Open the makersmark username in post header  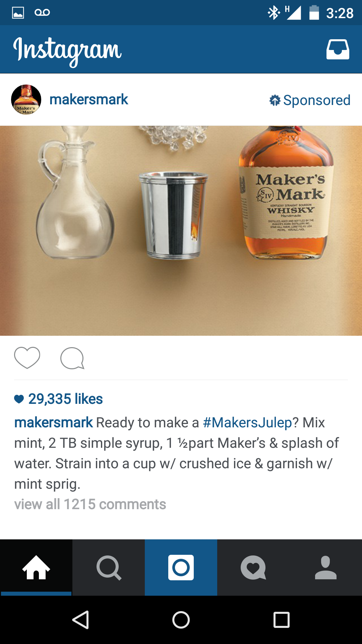coord(89,100)
